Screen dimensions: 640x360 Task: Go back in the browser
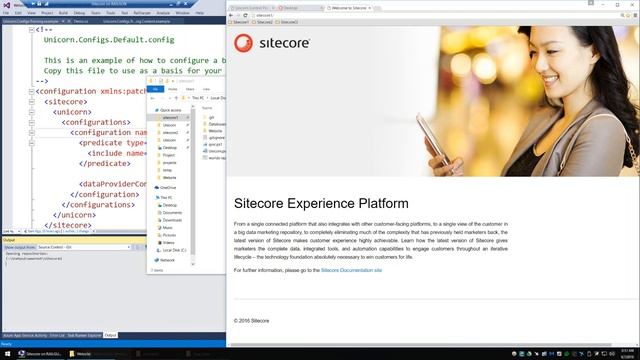point(231,15)
